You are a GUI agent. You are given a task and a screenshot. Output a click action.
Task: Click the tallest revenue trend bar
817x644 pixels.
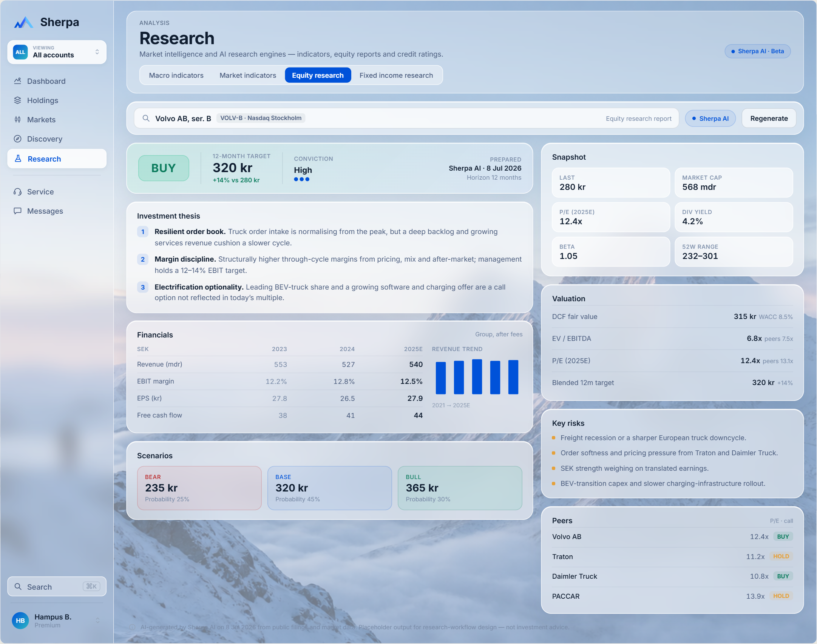coord(477,377)
